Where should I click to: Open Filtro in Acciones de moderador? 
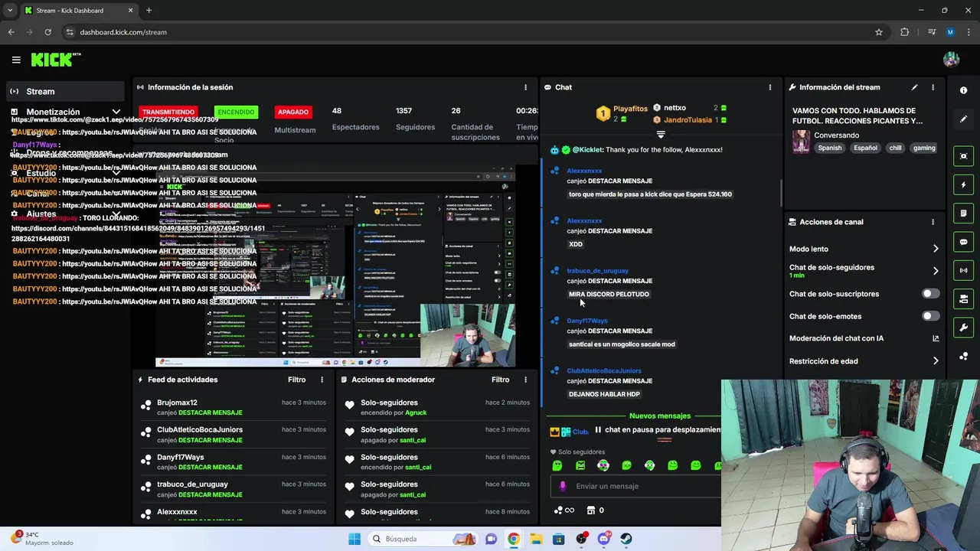[500, 380]
